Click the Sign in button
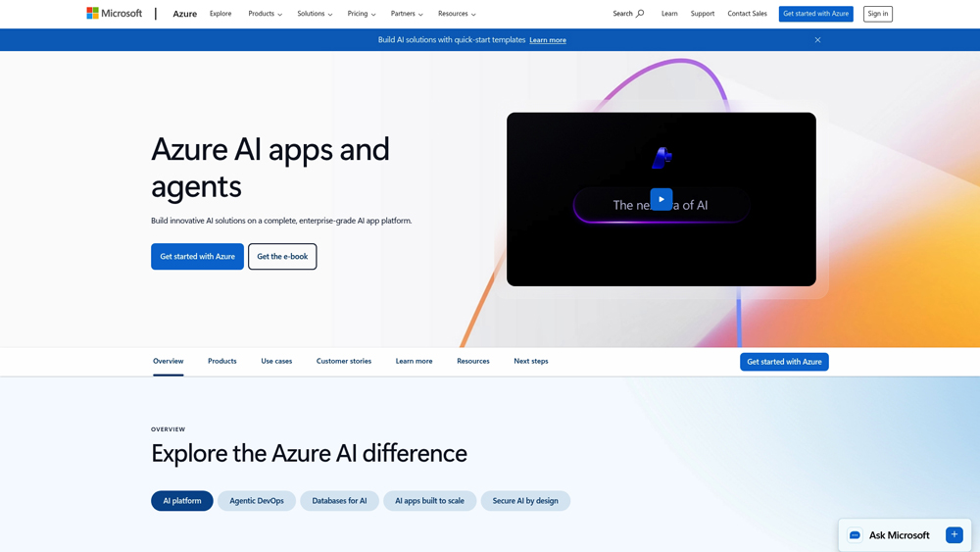The image size is (980, 552). pos(877,14)
